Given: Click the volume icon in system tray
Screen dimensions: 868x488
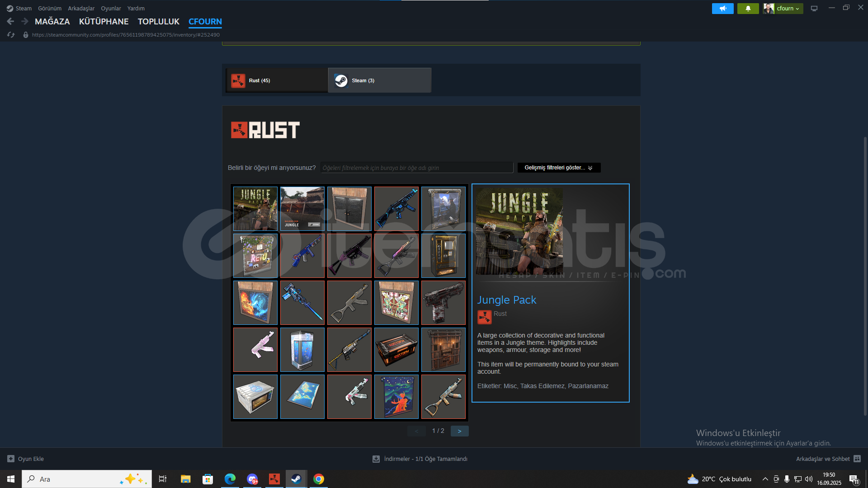Looking at the screenshot, I should 809,479.
